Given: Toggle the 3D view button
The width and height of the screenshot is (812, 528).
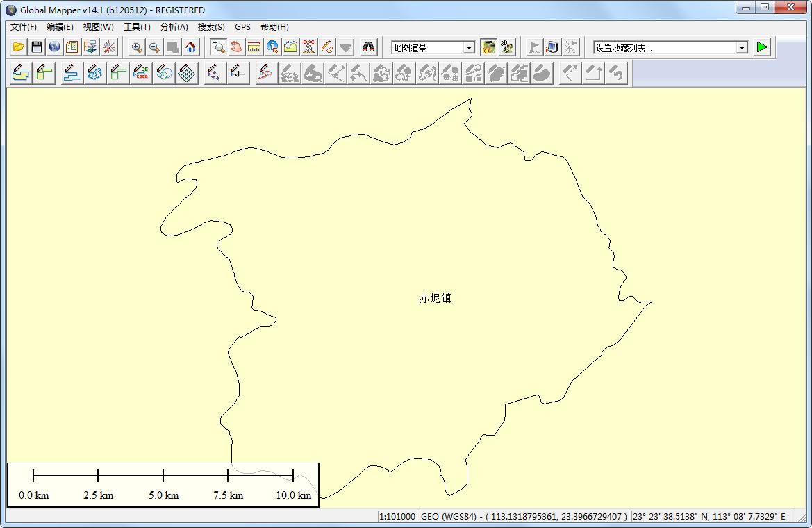Looking at the screenshot, I should tap(507, 47).
